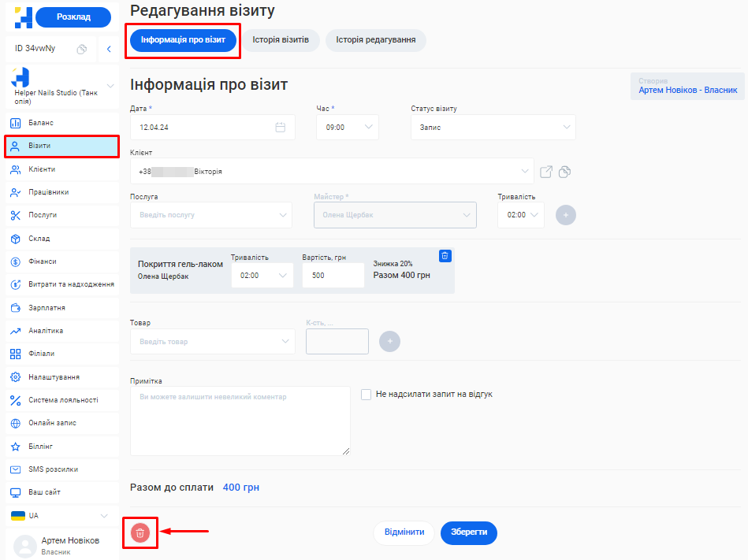Go to Аналітика in the sidebar
This screenshot has width=748, height=560.
[46, 331]
